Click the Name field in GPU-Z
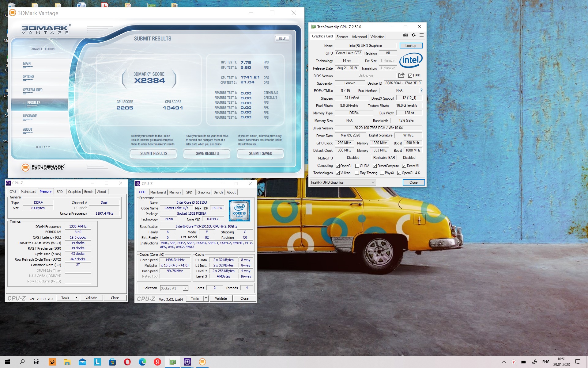588x368 pixels. [x=366, y=46]
